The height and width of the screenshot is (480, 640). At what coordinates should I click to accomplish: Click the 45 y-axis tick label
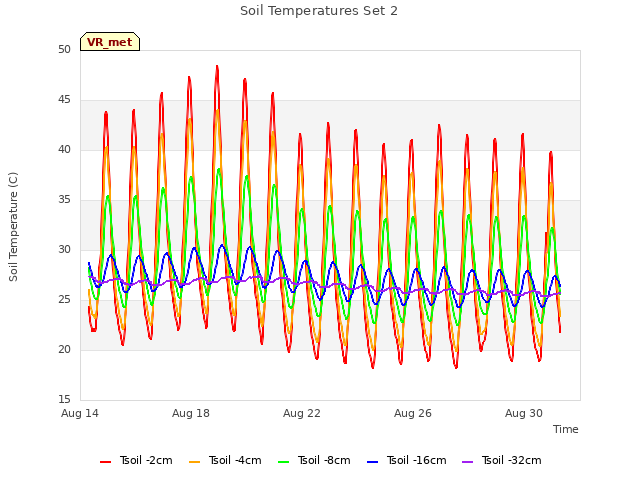click(64, 100)
